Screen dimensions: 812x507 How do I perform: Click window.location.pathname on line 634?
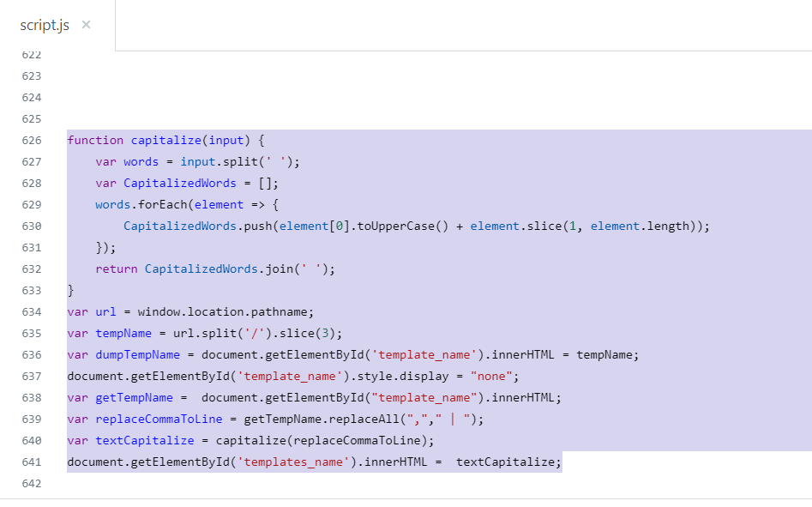[226, 311]
